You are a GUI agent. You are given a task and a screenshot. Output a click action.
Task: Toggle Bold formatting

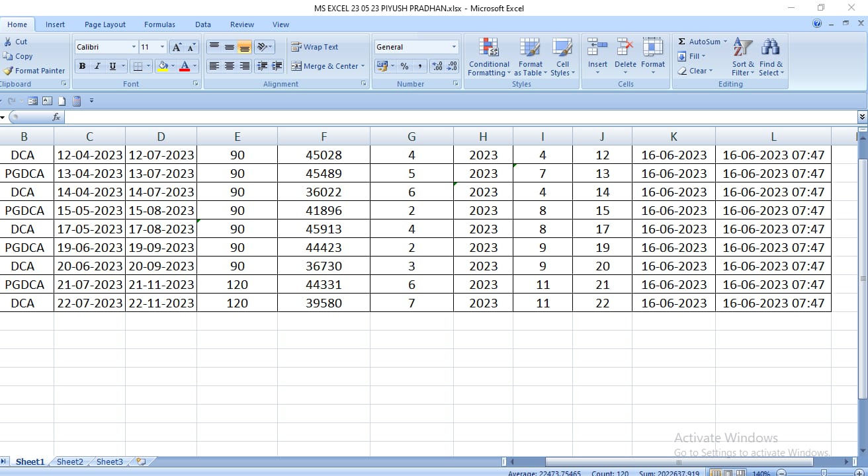point(82,66)
